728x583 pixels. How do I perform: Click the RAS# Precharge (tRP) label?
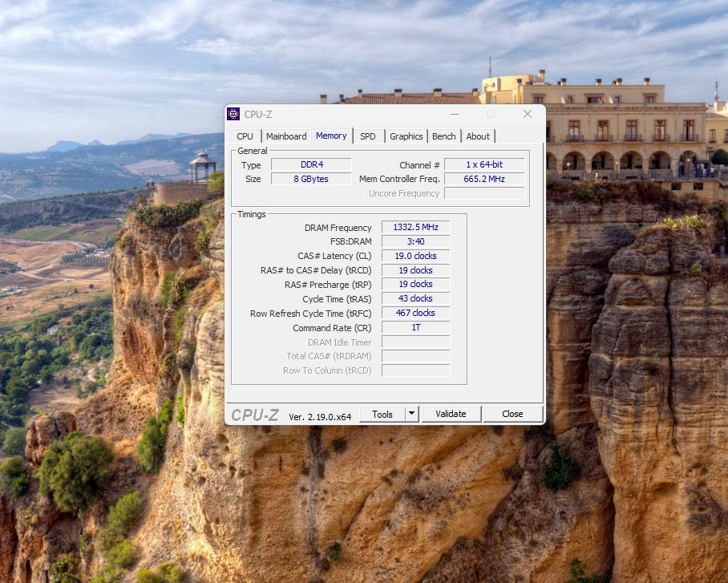pyautogui.click(x=328, y=285)
